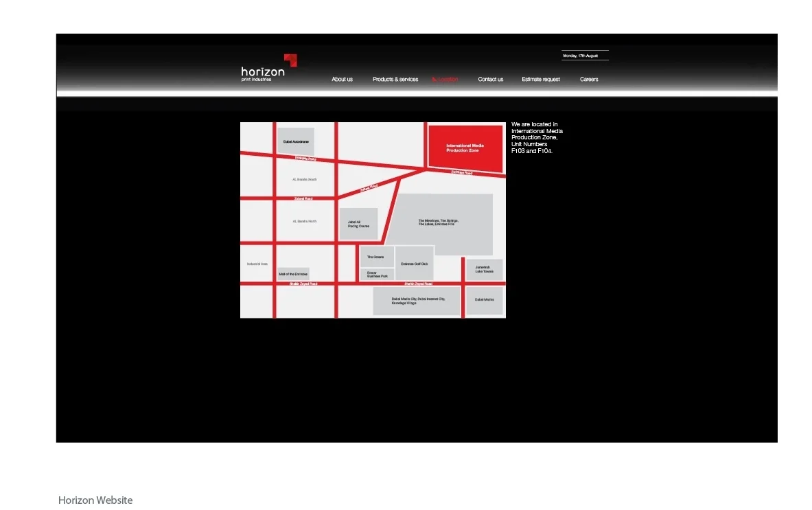This screenshot has height=510, width=812.
Task: Click the Industrial Area map label
Action: click(257, 264)
